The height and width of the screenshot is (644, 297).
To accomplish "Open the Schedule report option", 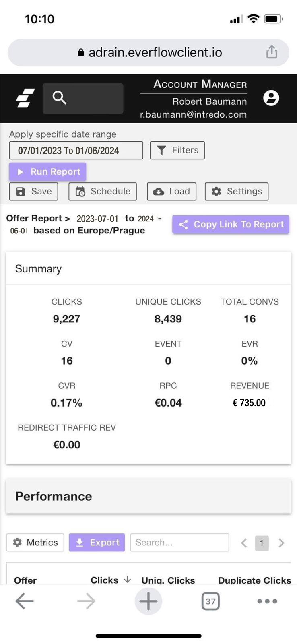I will (103, 192).
